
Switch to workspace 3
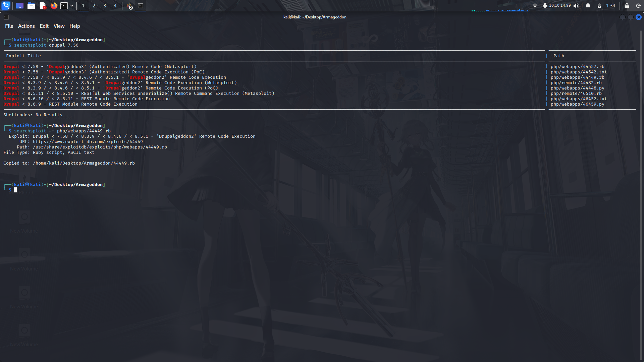pos(105,6)
